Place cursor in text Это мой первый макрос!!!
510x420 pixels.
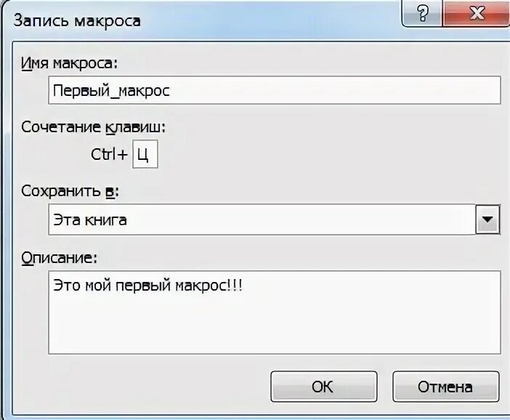[147, 286]
